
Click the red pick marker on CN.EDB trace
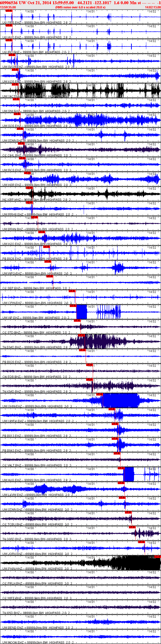coord(90,365)
